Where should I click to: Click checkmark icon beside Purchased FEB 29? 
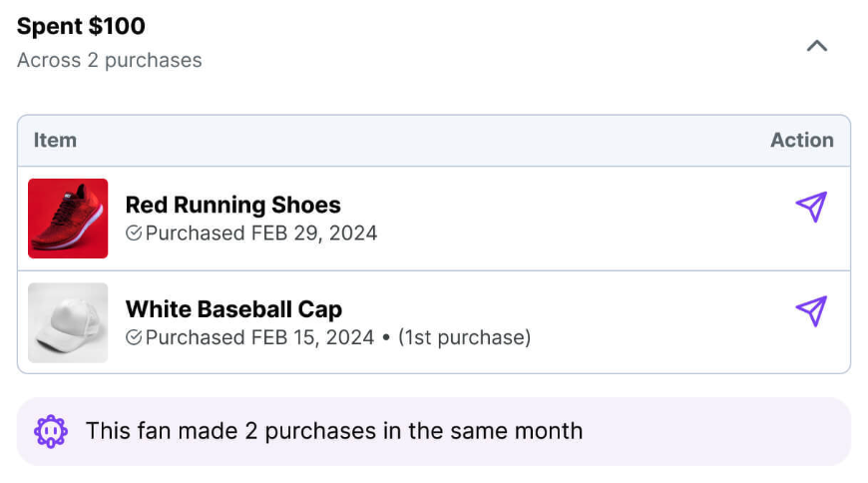(134, 234)
